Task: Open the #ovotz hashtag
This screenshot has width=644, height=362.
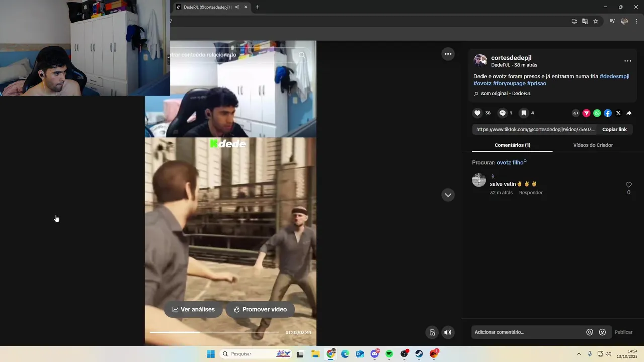Action: [482, 83]
